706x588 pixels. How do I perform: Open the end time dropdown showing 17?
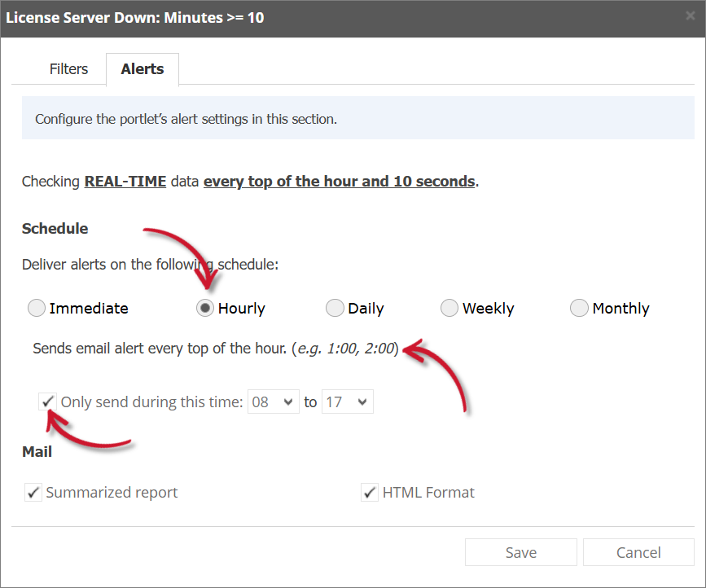pos(347,401)
